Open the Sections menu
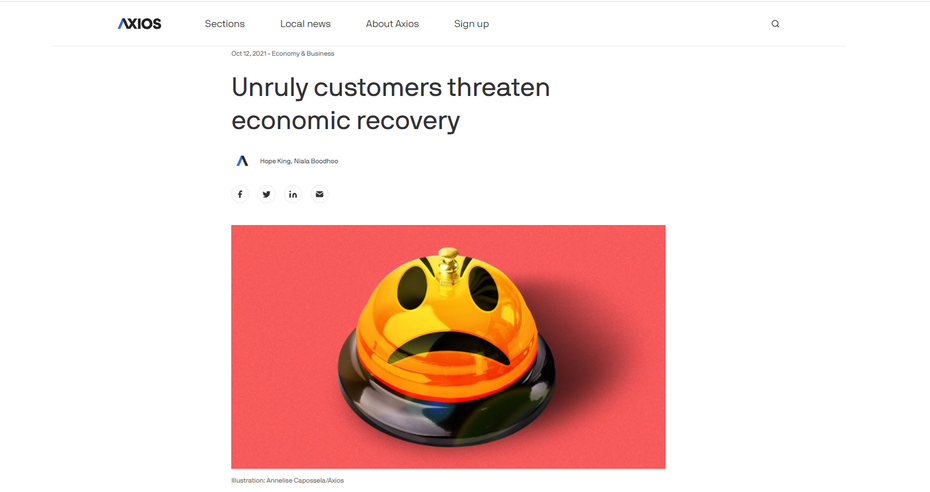 pos(225,24)
